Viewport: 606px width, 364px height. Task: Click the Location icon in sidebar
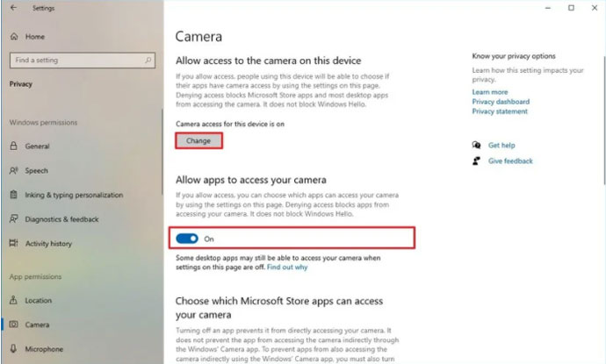15,301
